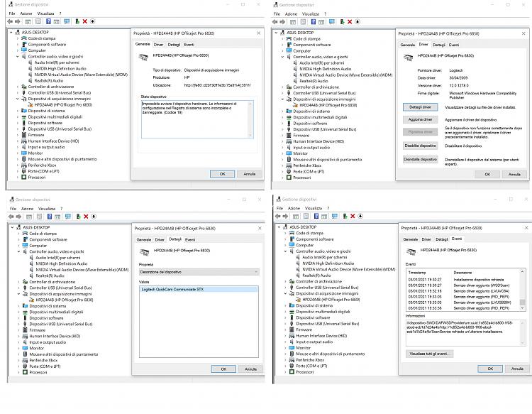Collapse the ASUS-DESKTOP root in the Generale-tab window
The height and width of the screenshot is (414, 532).
[11, 32]
